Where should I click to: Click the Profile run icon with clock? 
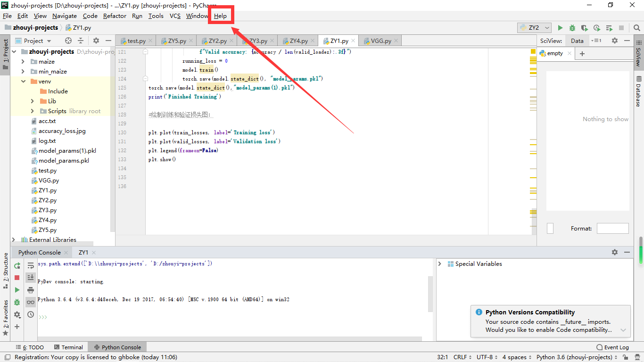(x=597, y=28)
